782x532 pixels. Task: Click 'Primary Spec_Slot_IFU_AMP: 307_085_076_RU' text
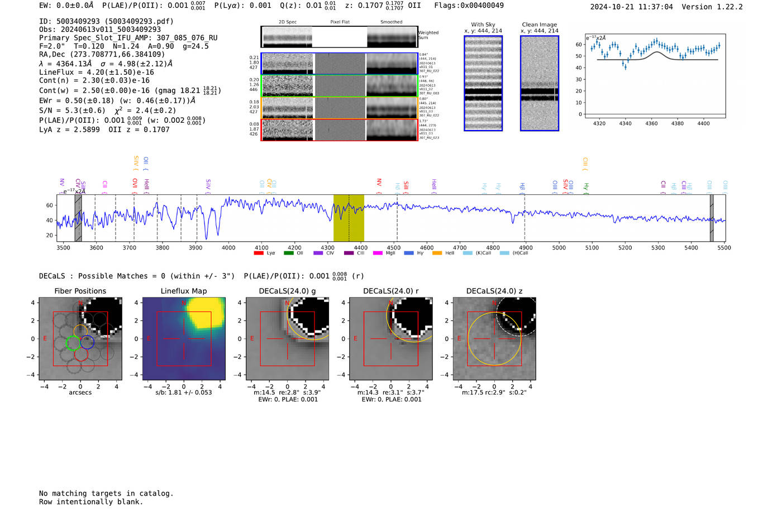pyautogui.click(x=128, y=38)
